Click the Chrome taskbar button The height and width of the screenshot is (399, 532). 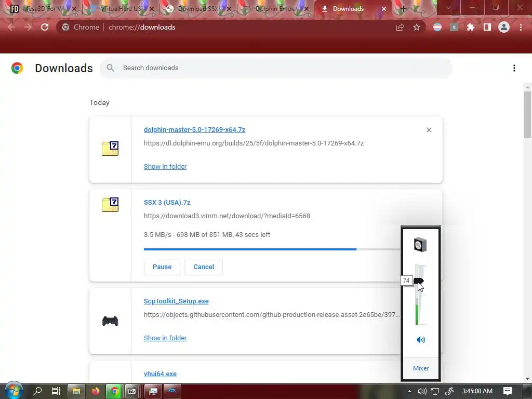(x=115, y=391)
